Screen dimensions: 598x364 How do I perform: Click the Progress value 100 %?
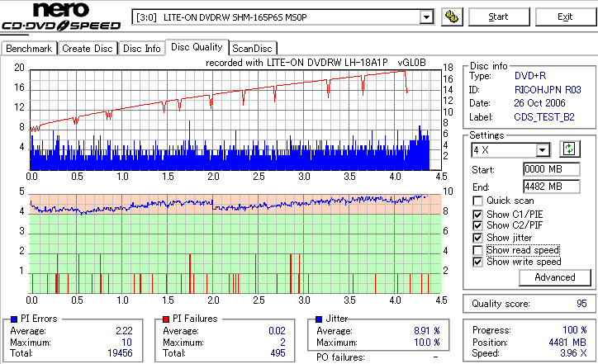point(574,330)
